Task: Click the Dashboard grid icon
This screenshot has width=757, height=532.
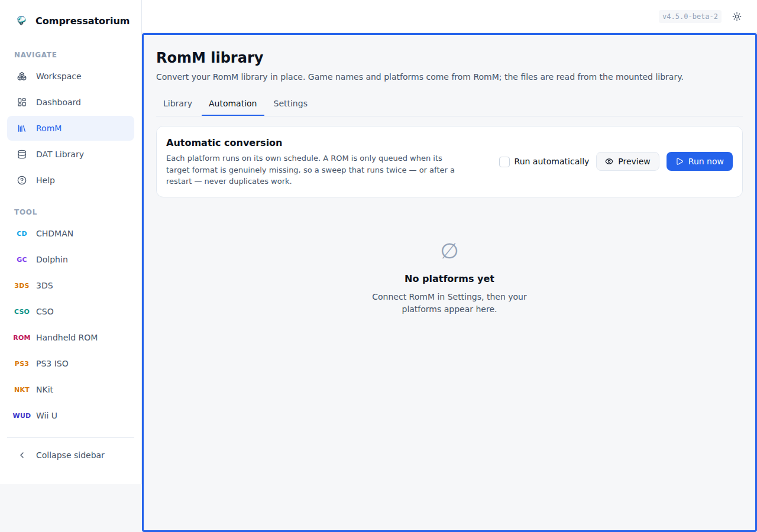Action: tap(22, 102)
